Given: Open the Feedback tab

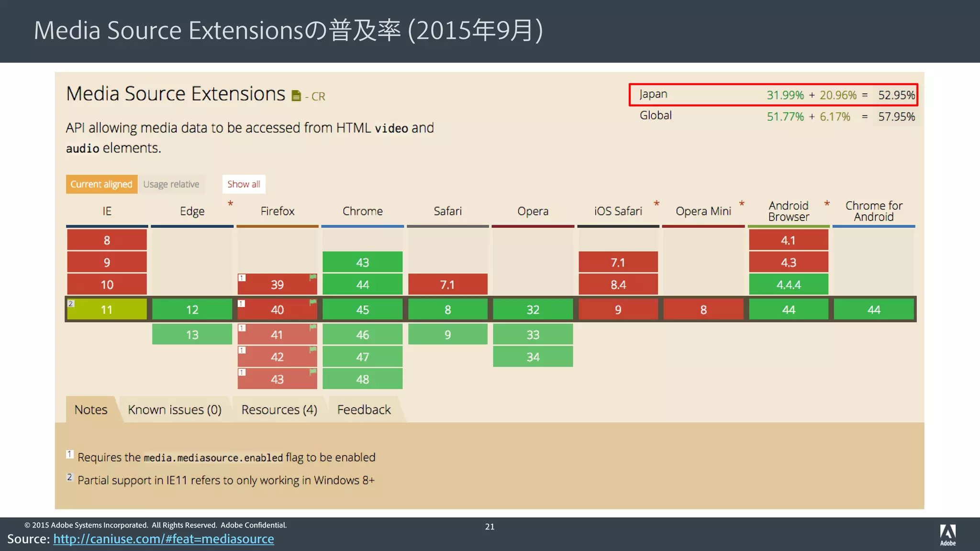Looking at the screenshot, I should point(364,409).
